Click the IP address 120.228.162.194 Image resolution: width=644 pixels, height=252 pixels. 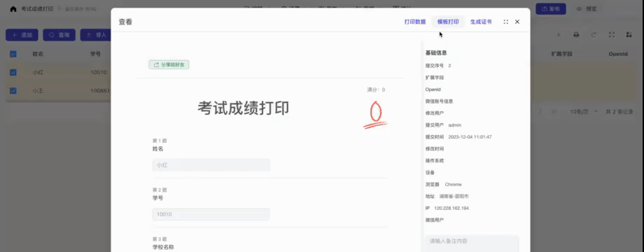pyautogui.click(x=451, y=208)
